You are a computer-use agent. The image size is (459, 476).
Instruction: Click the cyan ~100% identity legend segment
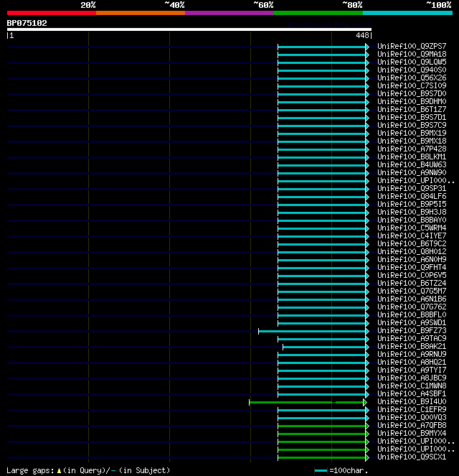pyautogui.click(x=407, y=13)
